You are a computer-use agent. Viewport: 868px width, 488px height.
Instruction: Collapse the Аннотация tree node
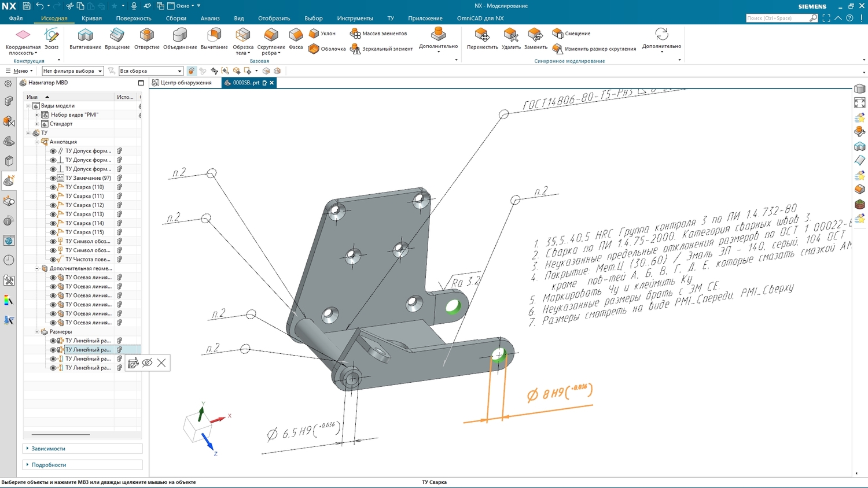pyautogui.click(x=37, y=142)
